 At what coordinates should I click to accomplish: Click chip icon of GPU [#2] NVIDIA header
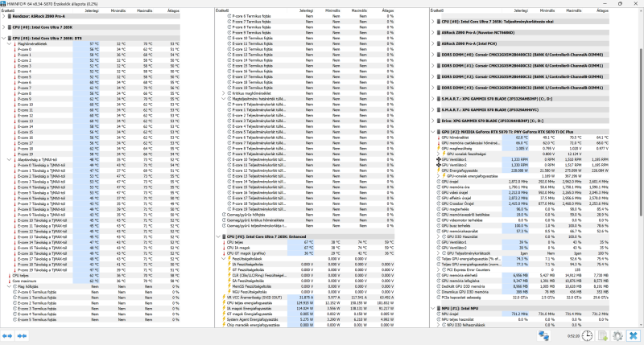point(439,132)
